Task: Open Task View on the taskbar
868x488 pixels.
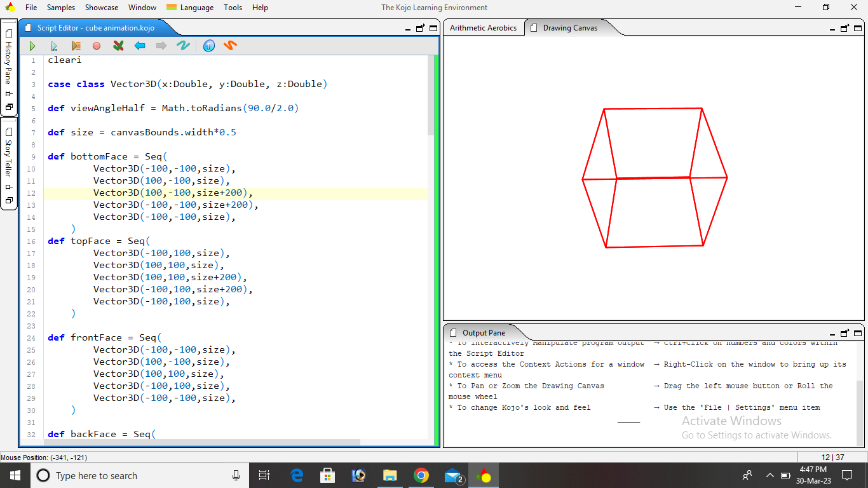Action: [x=264, y=475]
